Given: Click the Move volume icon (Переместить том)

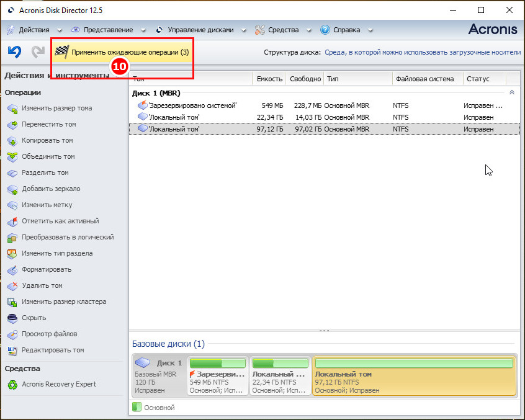Looking at the screenshot, I should [x=12, y=125].
